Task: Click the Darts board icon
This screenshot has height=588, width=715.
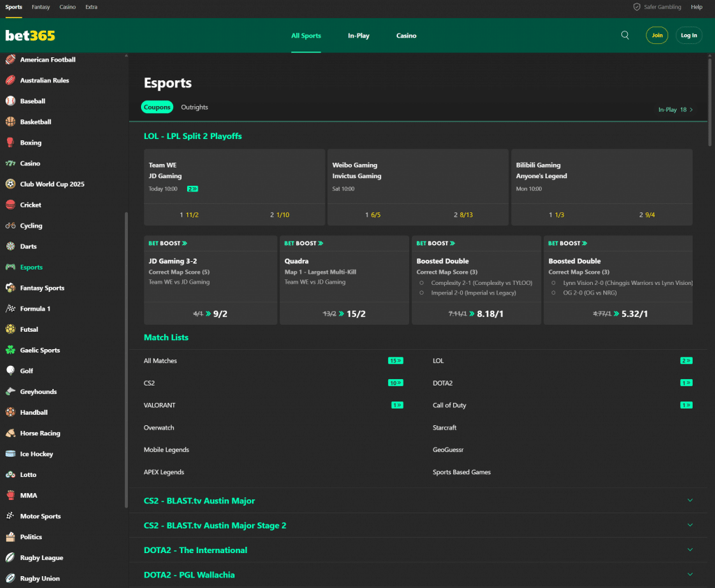Action: [10, 247]
